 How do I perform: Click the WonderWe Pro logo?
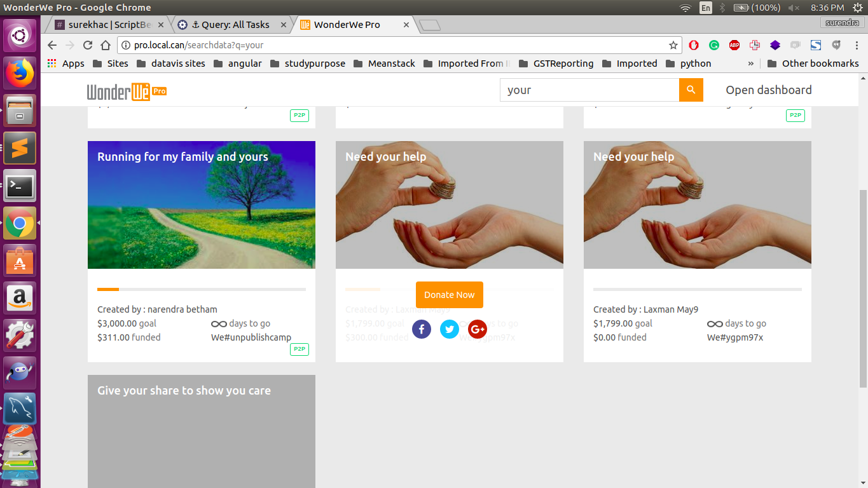click(x=127, y=91)
